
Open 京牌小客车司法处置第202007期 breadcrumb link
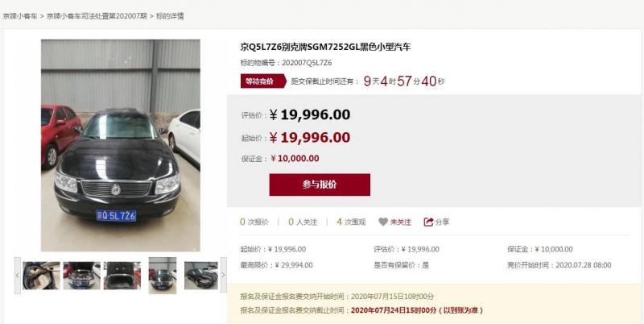pyautogui.click(x=97, y=16)
